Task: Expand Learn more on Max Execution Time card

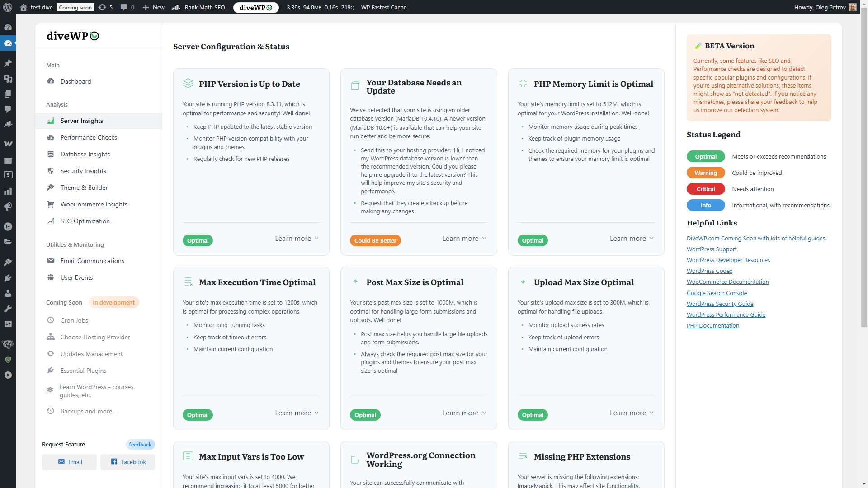Action: point(297,413)
